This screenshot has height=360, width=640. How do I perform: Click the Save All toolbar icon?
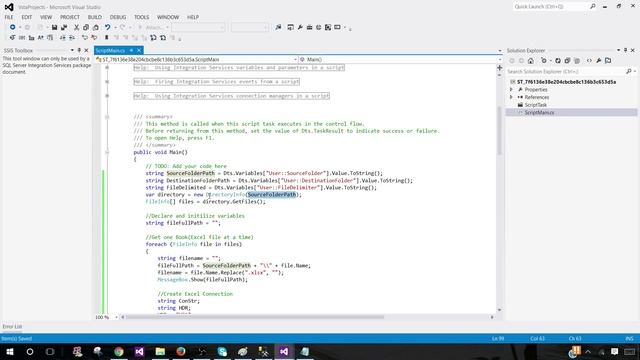[x=64, y=27]
